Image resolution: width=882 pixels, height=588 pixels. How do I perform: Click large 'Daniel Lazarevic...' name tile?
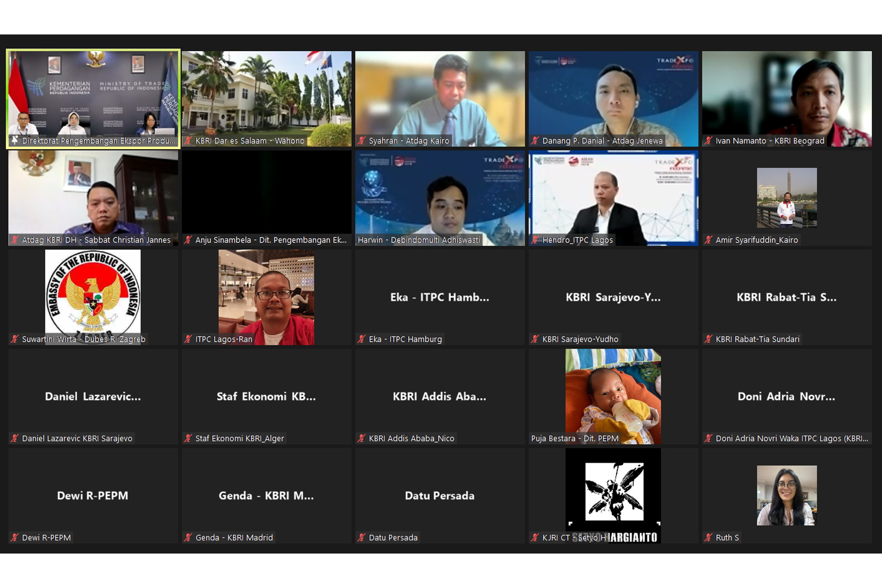(x=93, y=396)
